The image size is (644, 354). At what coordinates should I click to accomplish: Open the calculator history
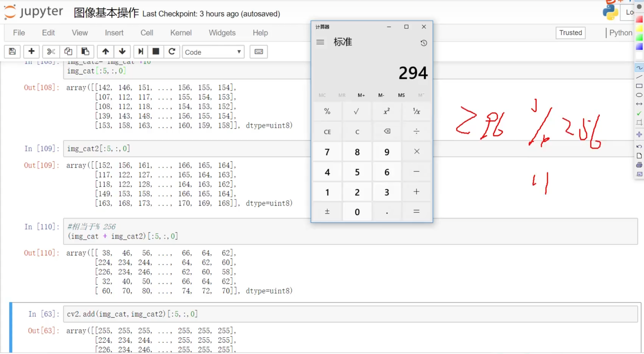423,43
